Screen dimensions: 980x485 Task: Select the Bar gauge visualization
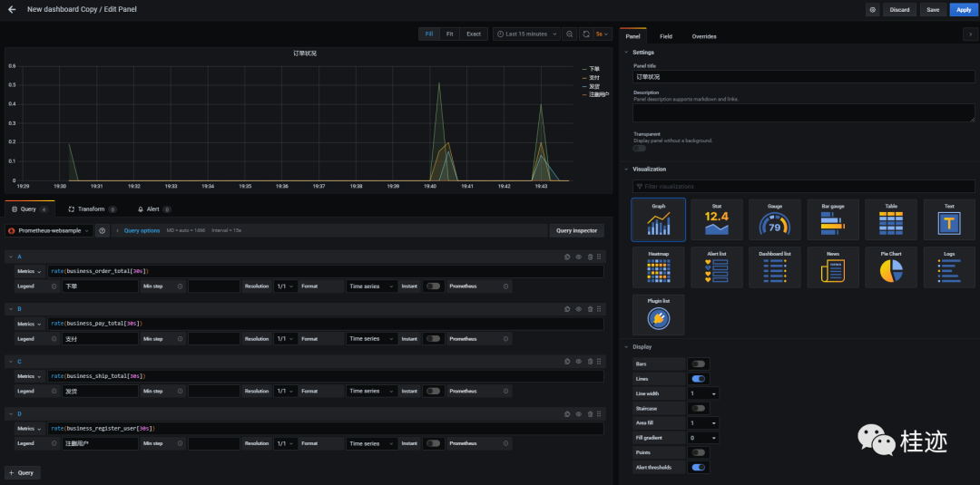[x=833, y=219]
